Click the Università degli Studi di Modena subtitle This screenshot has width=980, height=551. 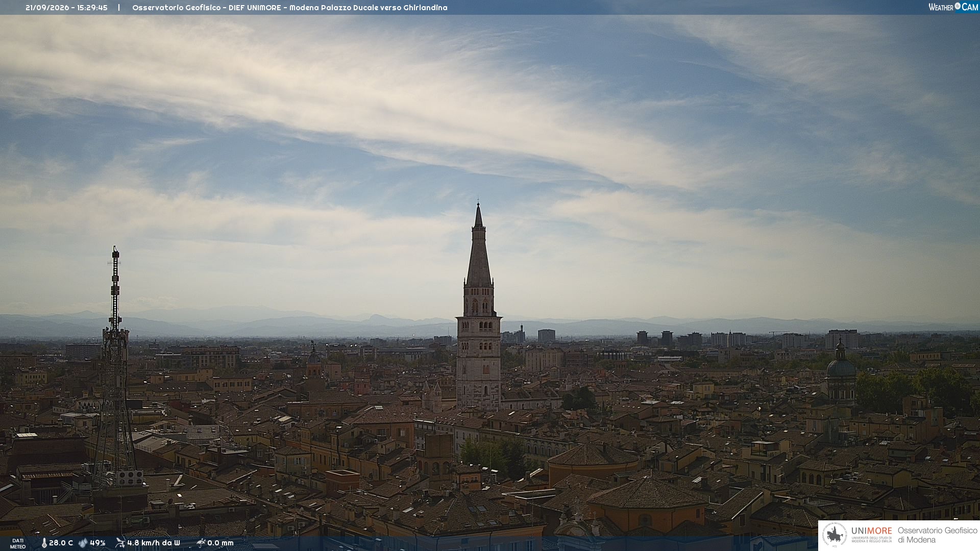872,539
